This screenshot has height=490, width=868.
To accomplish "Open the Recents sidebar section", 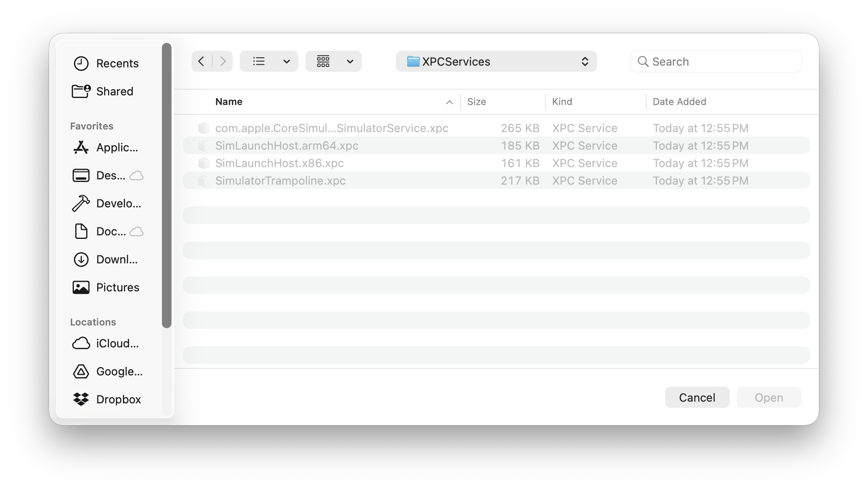I will [117, 63].
